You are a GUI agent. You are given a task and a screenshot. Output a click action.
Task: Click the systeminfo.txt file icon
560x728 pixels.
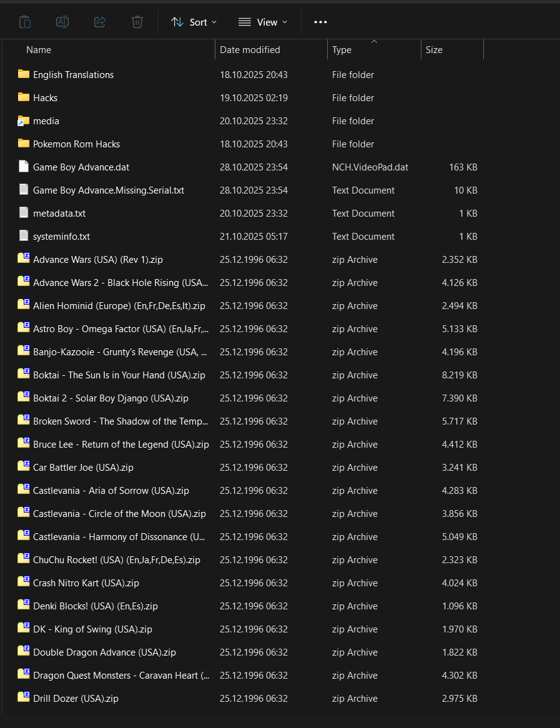point(24,237)
